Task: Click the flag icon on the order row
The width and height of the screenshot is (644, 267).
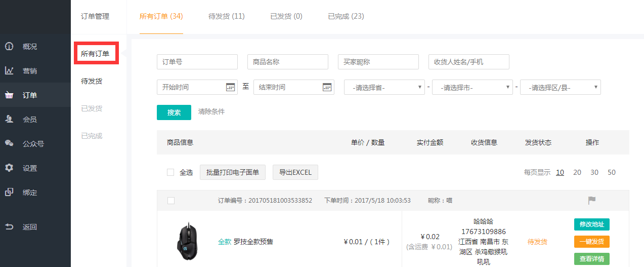Action: click(592, 201)
